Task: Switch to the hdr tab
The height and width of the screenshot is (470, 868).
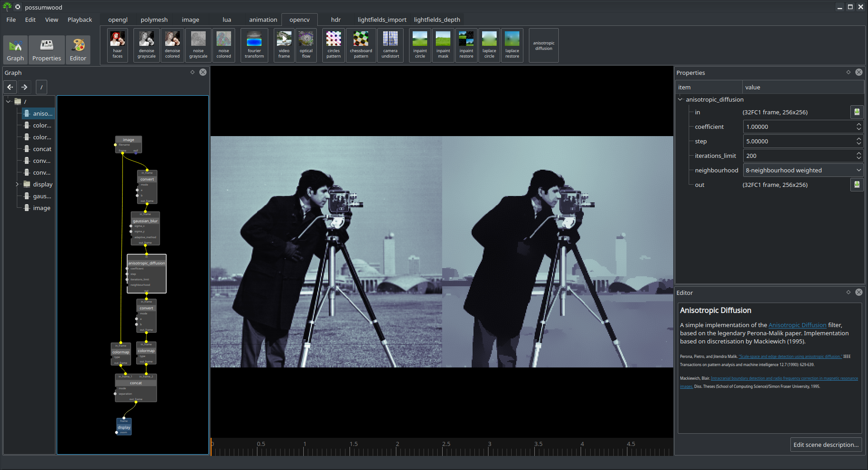Action: coord(336,20)
